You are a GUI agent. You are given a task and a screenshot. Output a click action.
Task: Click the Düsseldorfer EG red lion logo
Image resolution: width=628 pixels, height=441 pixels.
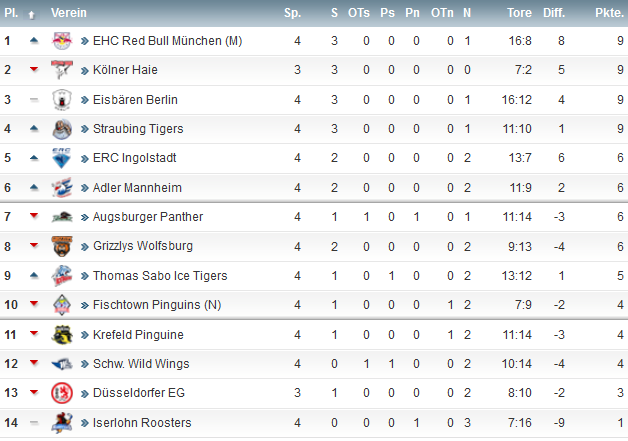point(62,393)
